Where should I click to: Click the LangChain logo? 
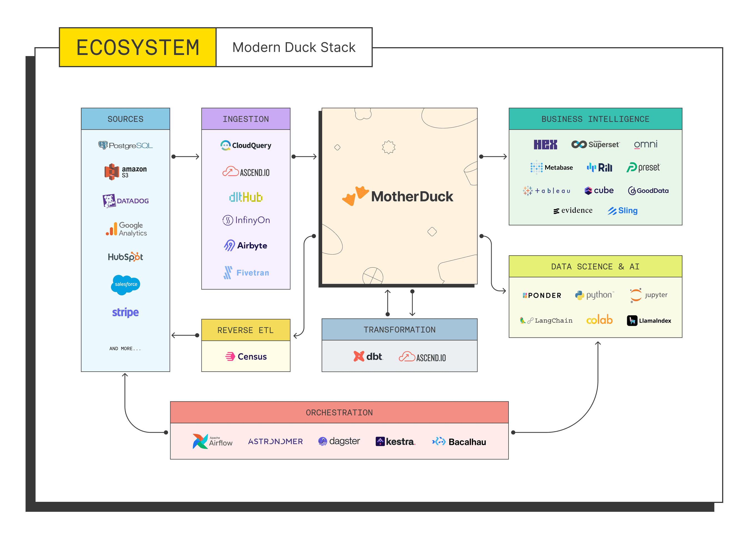pos(546,321)
